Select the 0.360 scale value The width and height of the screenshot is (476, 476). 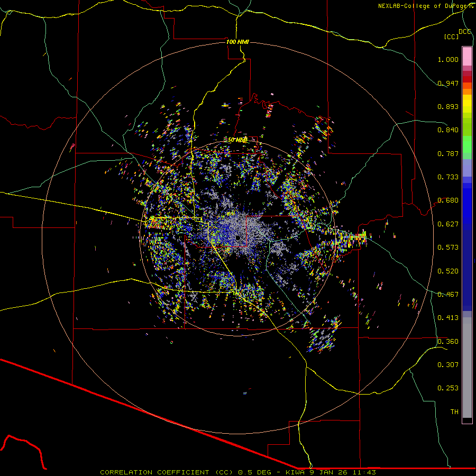tap(448, 342)
